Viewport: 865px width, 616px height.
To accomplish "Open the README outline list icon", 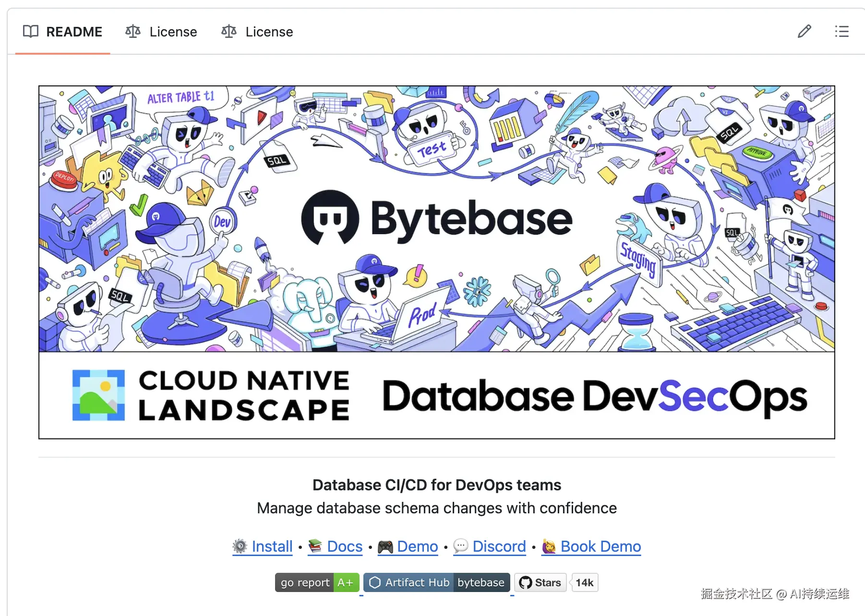I will click(x=841, y=31).
